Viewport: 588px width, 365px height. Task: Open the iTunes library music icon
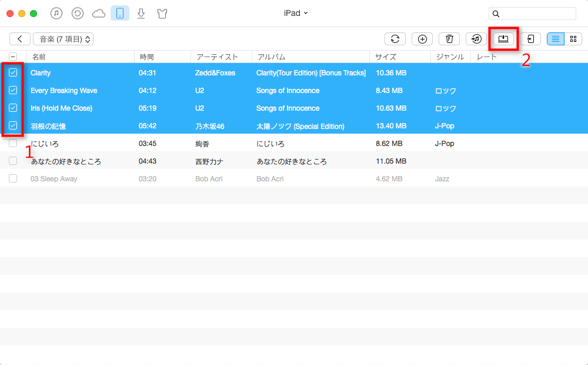coord(56,14)
